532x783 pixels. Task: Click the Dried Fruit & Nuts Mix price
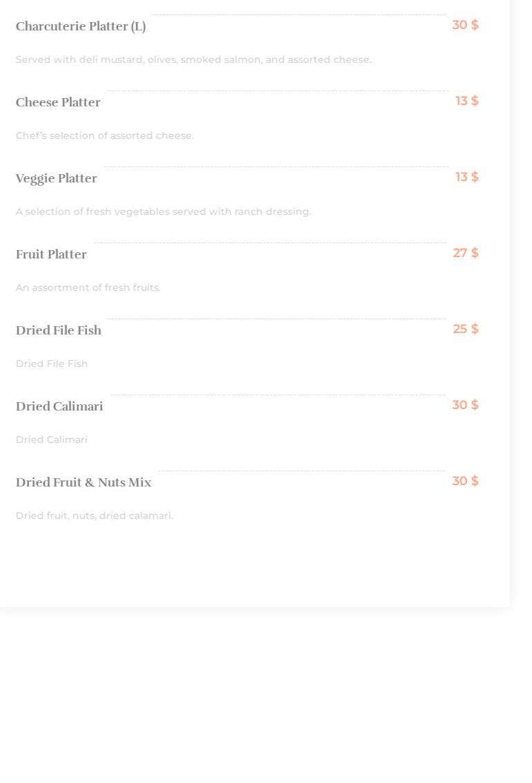465,482
